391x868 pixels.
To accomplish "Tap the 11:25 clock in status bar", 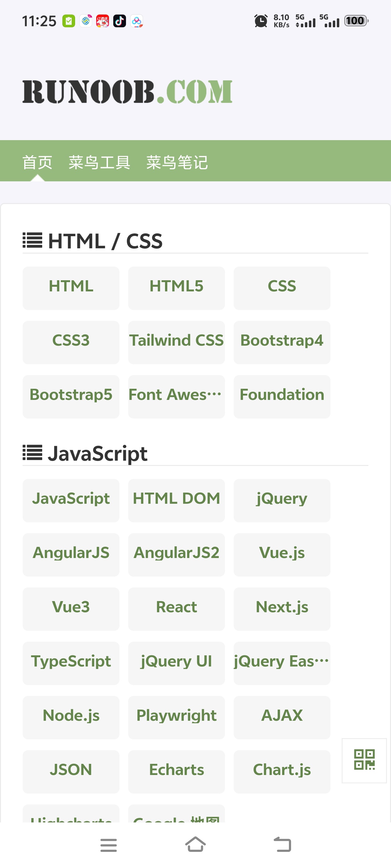I will (39, 21).
